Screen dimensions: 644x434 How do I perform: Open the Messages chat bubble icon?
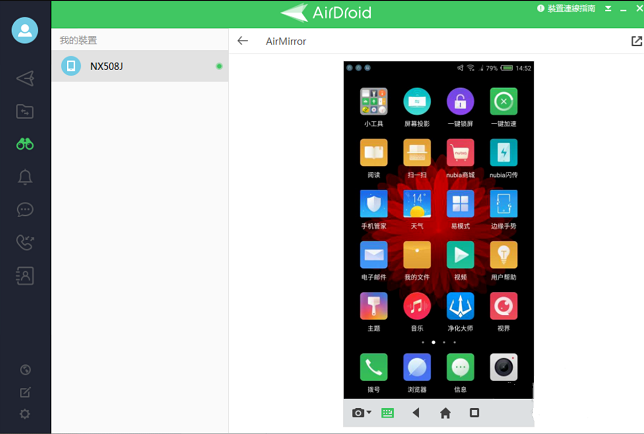click(x=25, y=210)
